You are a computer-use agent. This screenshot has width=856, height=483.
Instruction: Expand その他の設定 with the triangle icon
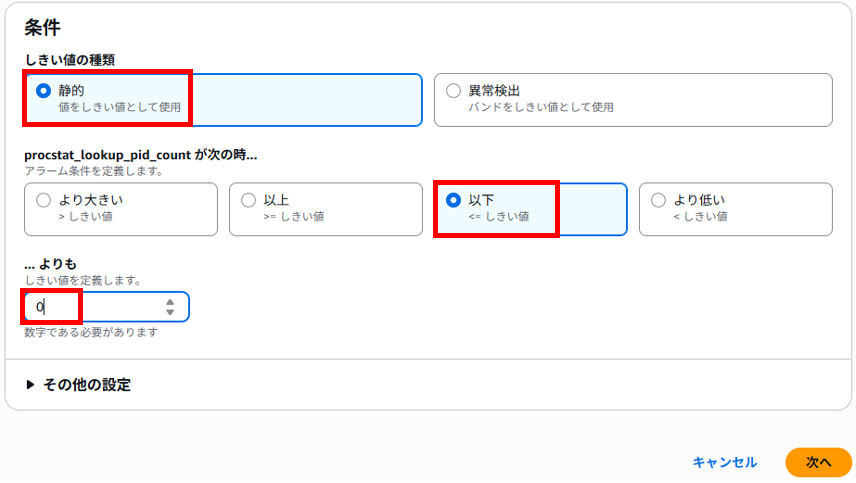[x=30, y=385]
